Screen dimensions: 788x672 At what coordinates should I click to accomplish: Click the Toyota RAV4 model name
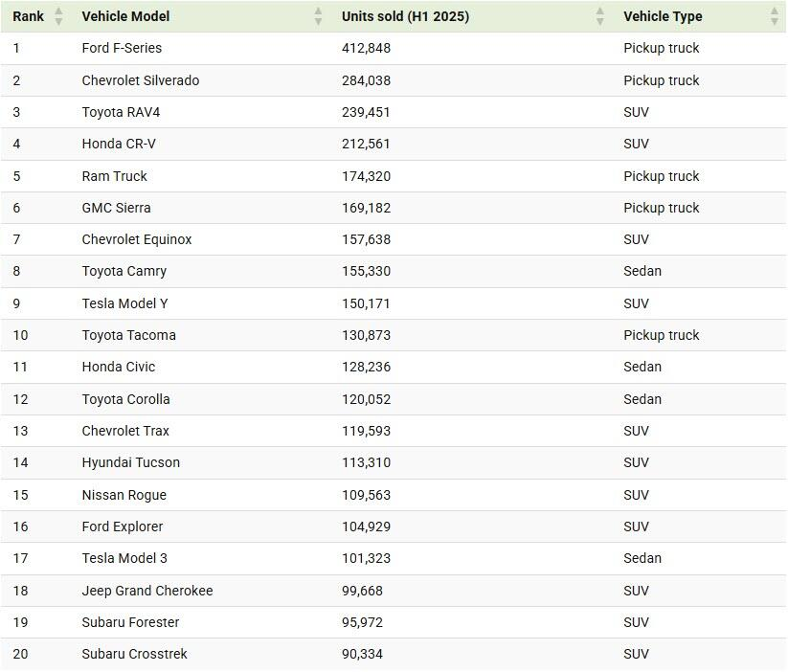(121, 112)
